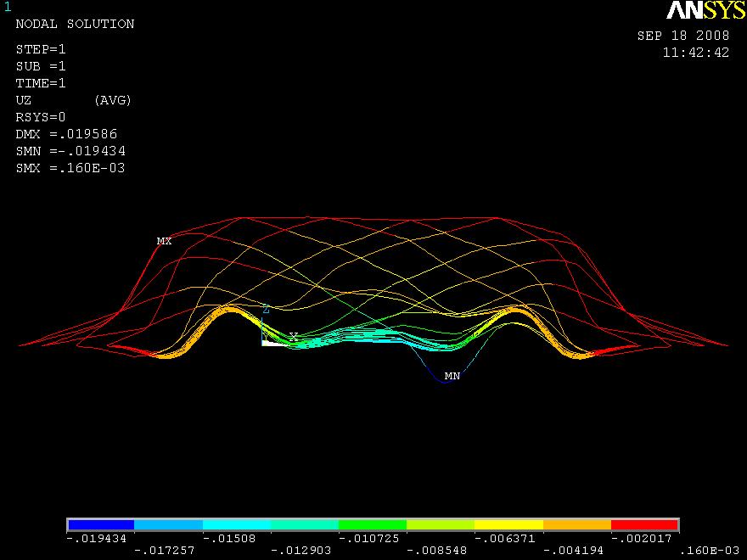The width and height of the screenshot is (747, 560).
Task: Click the window number 1 label
Action: coord(8,7)
